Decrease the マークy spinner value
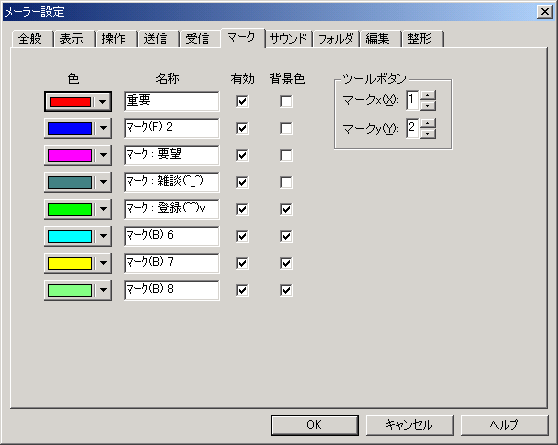 pyautogui.click(x=427, y=134)
